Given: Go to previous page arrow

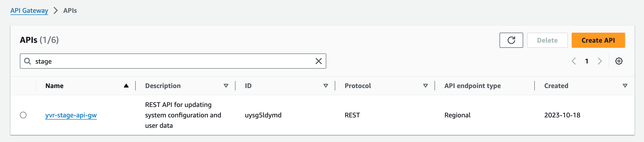Looking at the screenshot, I should tap(574, 61).
